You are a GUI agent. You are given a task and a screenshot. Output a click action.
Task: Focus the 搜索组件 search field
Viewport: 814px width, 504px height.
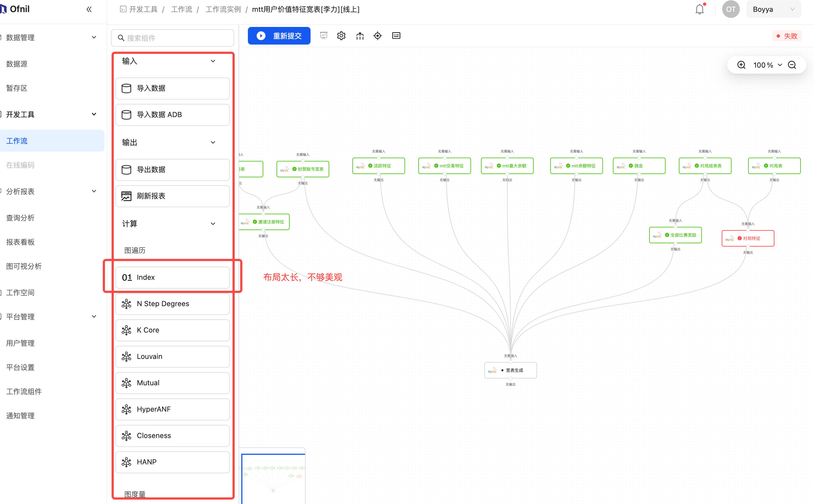172,38
